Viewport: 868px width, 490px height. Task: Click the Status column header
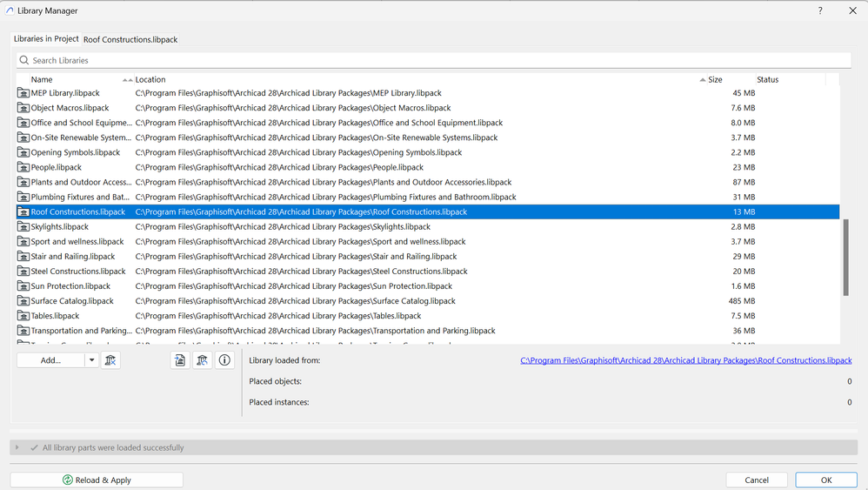(x=791, y=80)
